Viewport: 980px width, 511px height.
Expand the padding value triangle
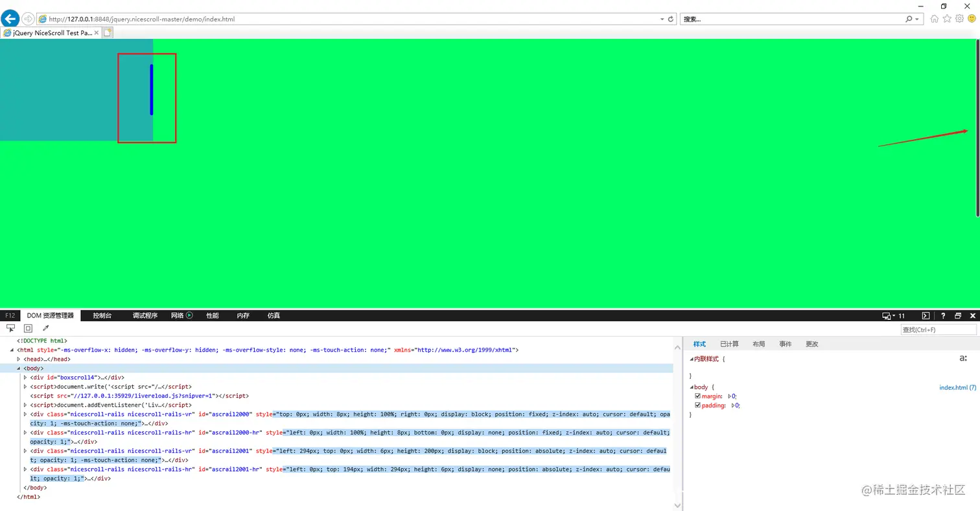[x=733, y=405]
